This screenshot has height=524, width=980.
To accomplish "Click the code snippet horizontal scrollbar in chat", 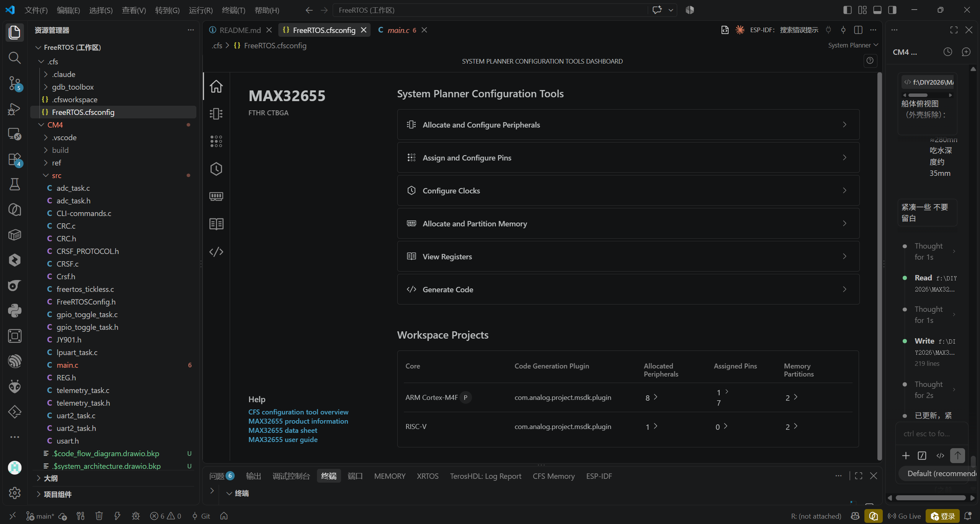I will (x=918, y=95).
